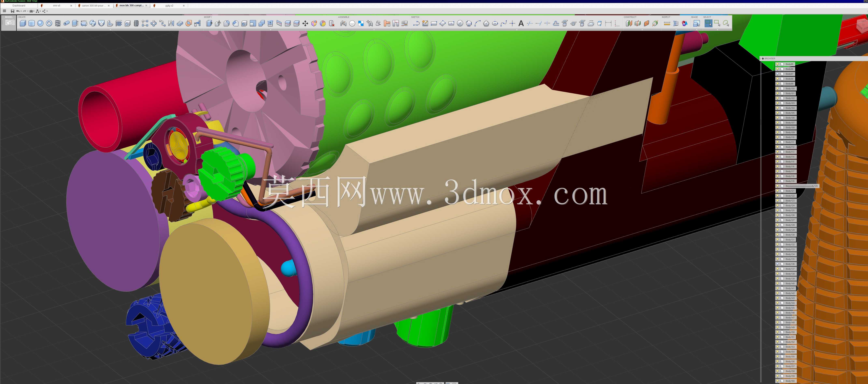This screenshot has height=384, width=868.
Task: Toggle visibility bulb of Body115
Action: (777, 162)
